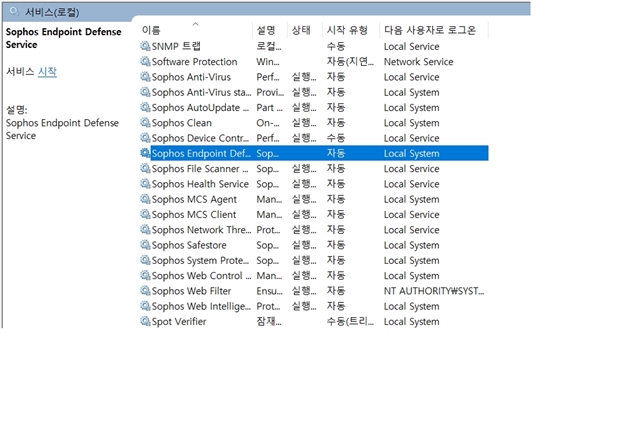Click 실행... status of Sophos Safestore
This screenshot has height=440, width=640.
pos(304,245)
